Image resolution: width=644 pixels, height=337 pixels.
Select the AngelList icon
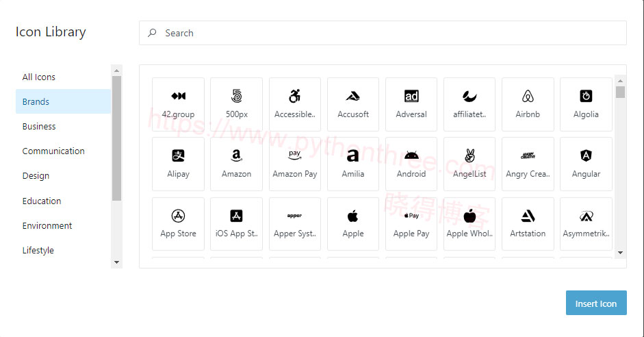[469, 164]
